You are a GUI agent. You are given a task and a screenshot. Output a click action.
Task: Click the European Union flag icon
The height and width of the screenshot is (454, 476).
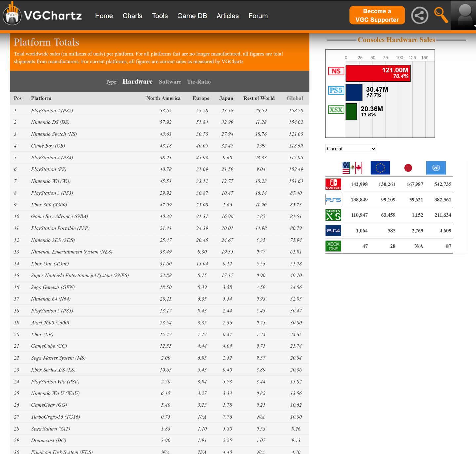380,168
